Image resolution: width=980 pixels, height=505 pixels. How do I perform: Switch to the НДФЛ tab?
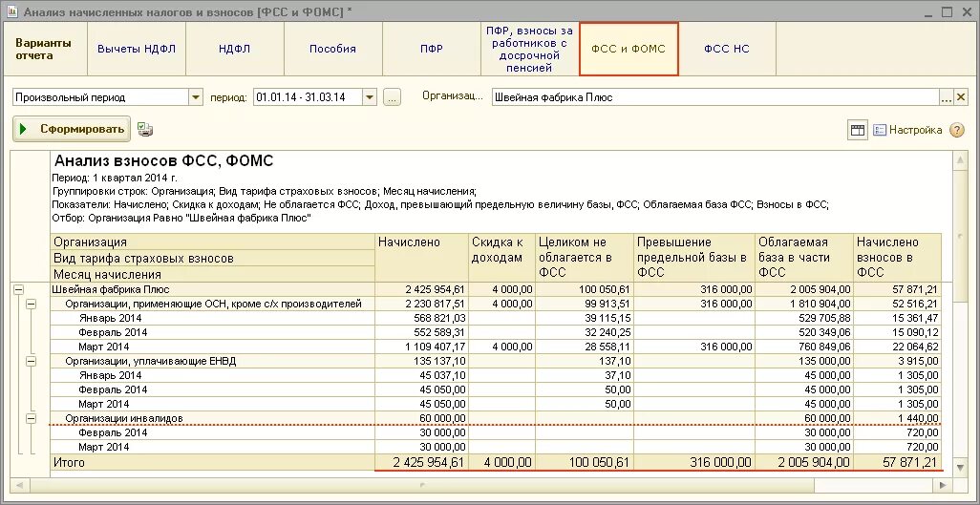(x=235, y=49)
